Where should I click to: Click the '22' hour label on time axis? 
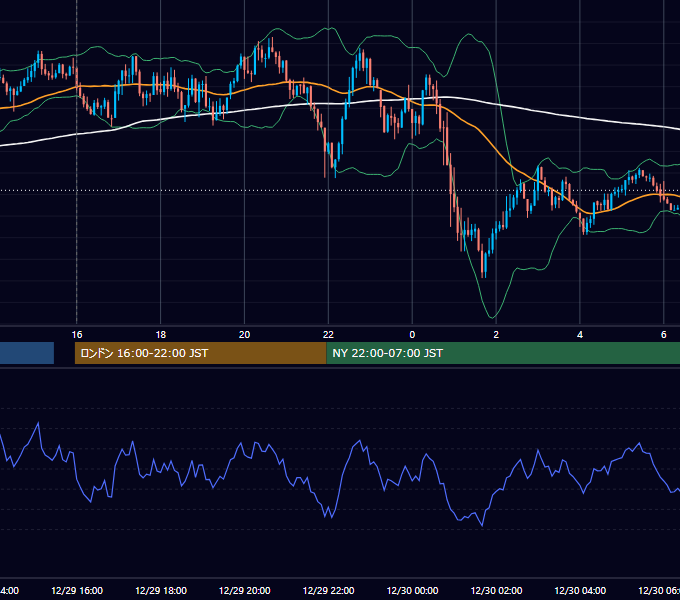point(328,335)
